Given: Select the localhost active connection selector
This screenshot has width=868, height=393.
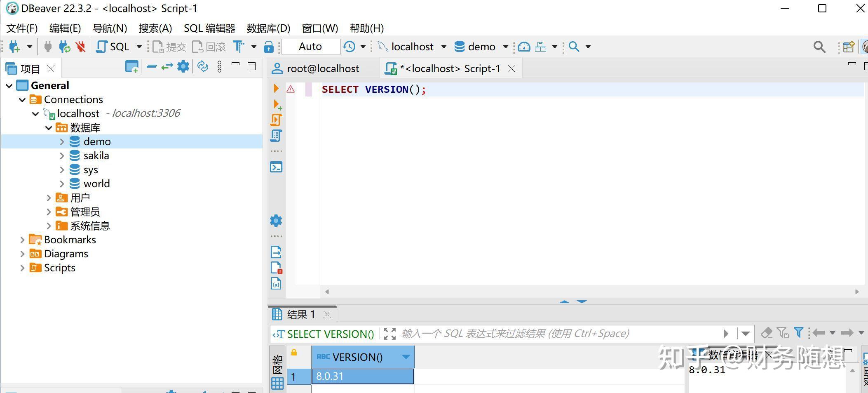Looking at the screenshot, I should pos(412,47).
